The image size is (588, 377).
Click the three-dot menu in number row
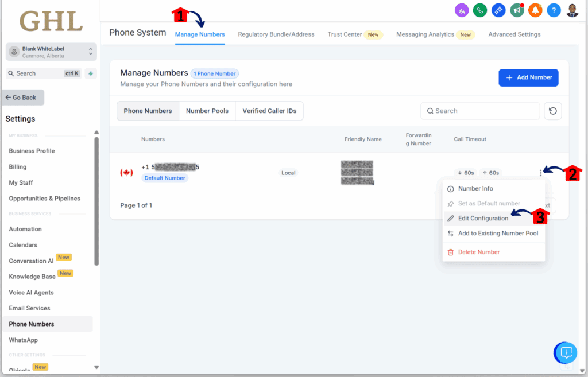pos(540,173)
